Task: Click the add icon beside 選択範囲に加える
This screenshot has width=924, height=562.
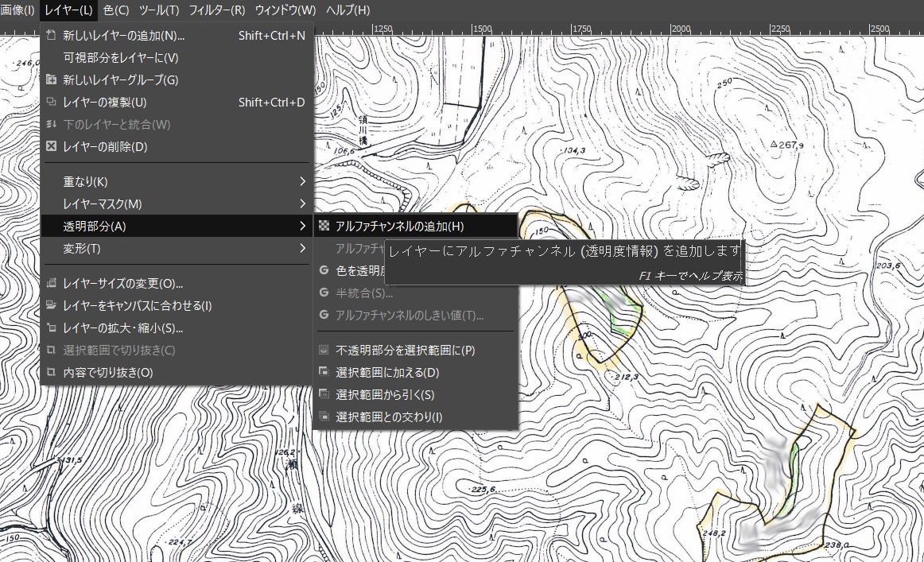Action: 324,372
